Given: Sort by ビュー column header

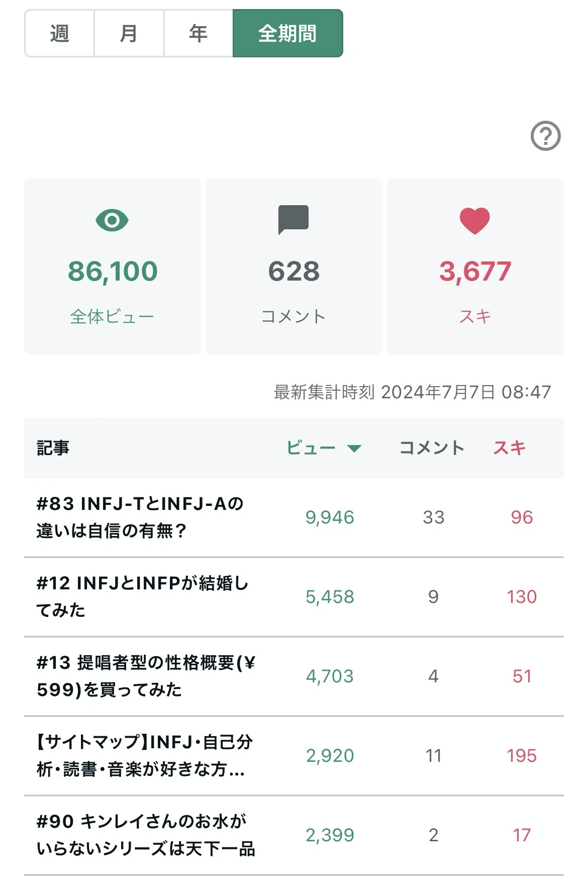Looking at the screenshot, I should point(311,448).
